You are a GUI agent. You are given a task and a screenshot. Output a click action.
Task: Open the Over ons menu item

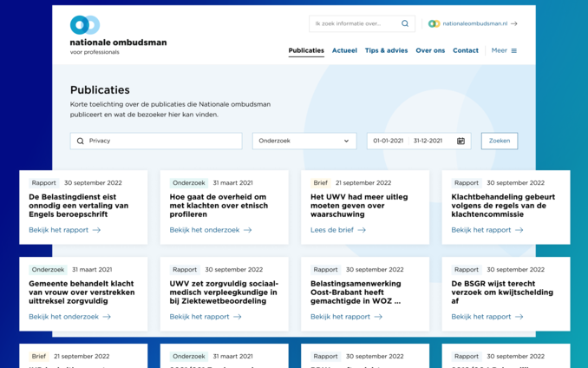[x=430, y=50]
